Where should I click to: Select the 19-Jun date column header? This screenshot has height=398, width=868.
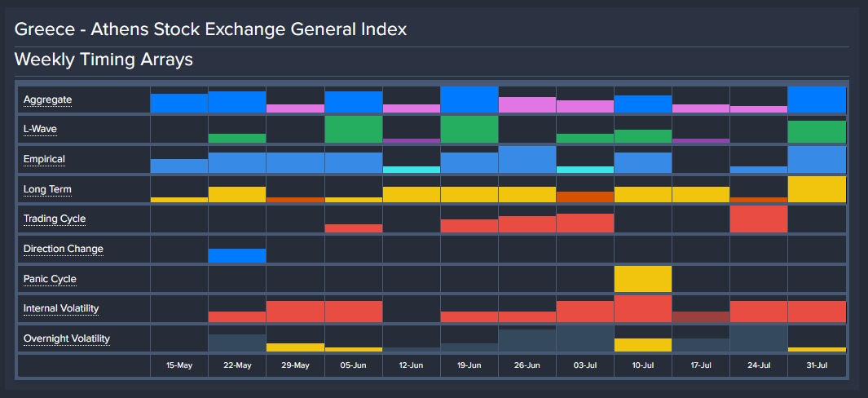click(469, 366)
